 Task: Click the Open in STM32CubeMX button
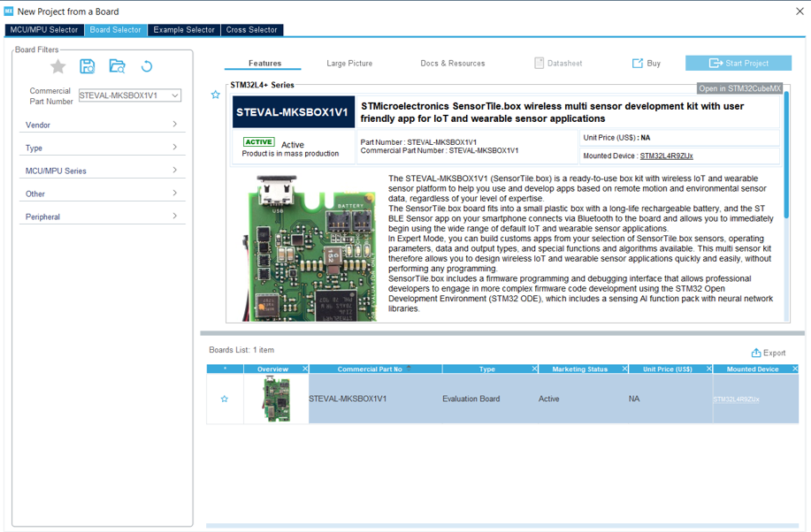pos(739,88)
